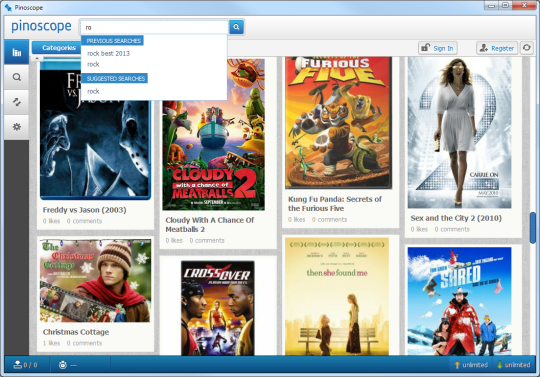Select 'rock' under Previous Searches

(x=93, y=64)
